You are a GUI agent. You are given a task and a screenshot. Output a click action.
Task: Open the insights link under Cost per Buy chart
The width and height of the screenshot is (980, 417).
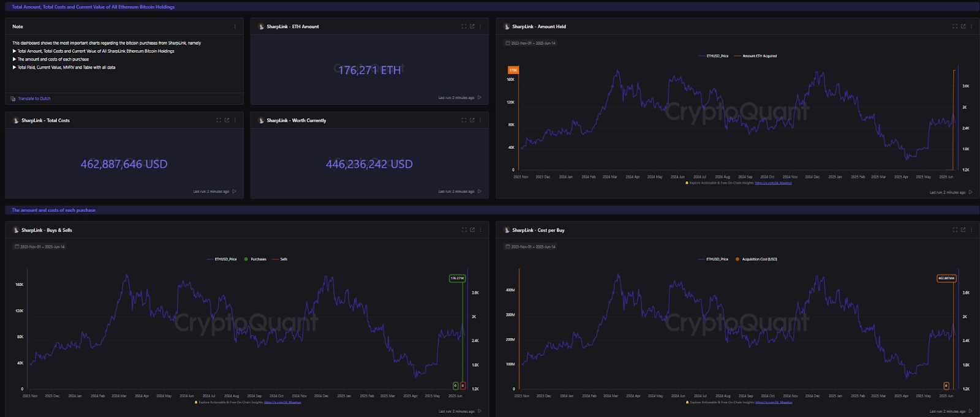pyautogui.click(x=774, y=402)
